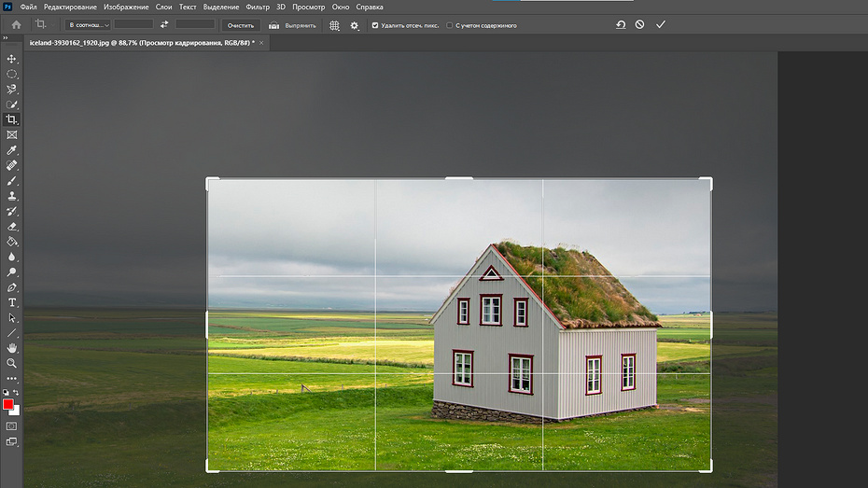Open the crop ratio preset dropdown
The image size is (868, 488).
pos(89,25)
